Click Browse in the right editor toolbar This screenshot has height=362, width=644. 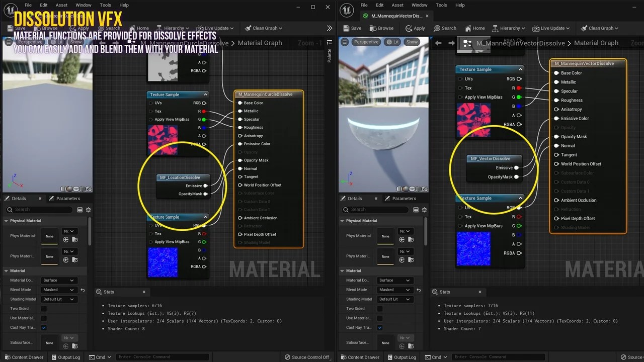[381, 28]
